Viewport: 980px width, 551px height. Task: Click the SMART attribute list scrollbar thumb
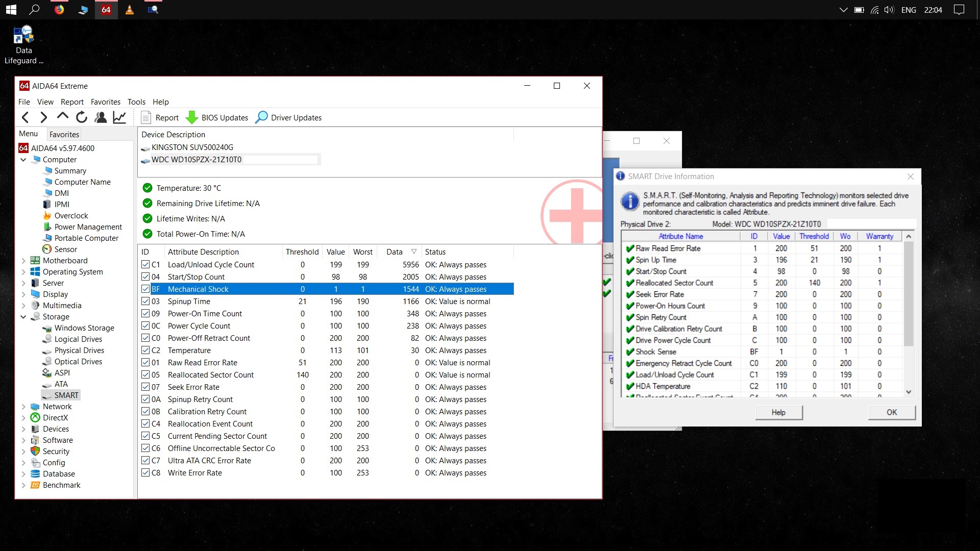[x=909, y=294]
